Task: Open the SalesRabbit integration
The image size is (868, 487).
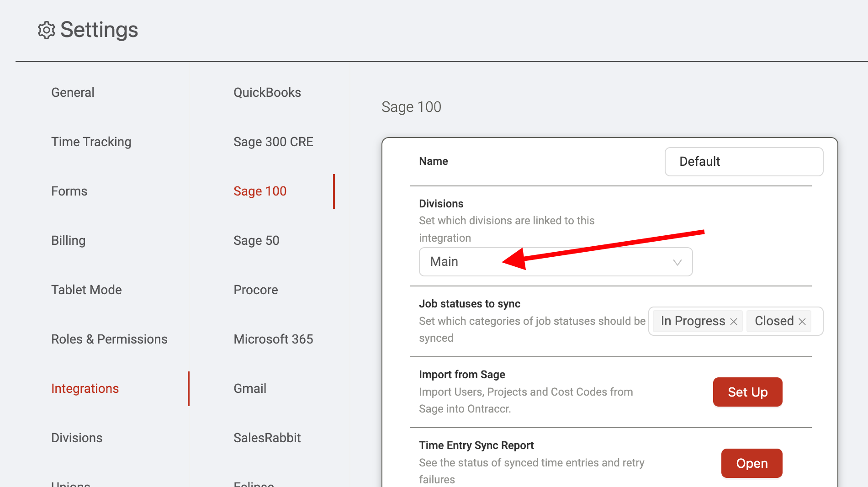Action: point(267,438)
